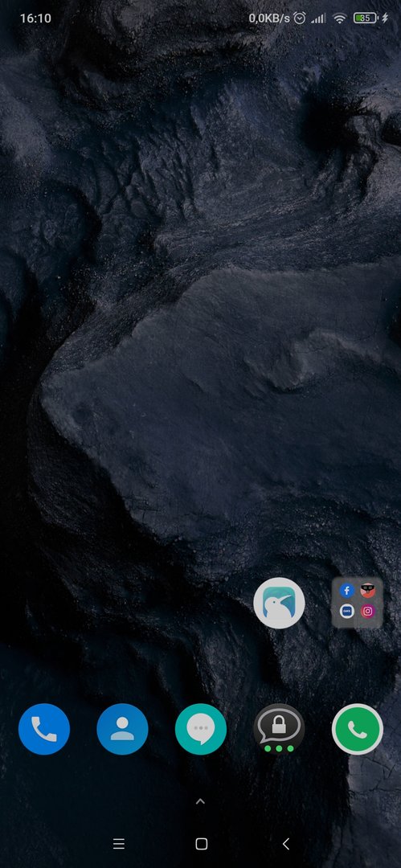
Task: Tap the blue square app in the folder
Action: point(346,611)
